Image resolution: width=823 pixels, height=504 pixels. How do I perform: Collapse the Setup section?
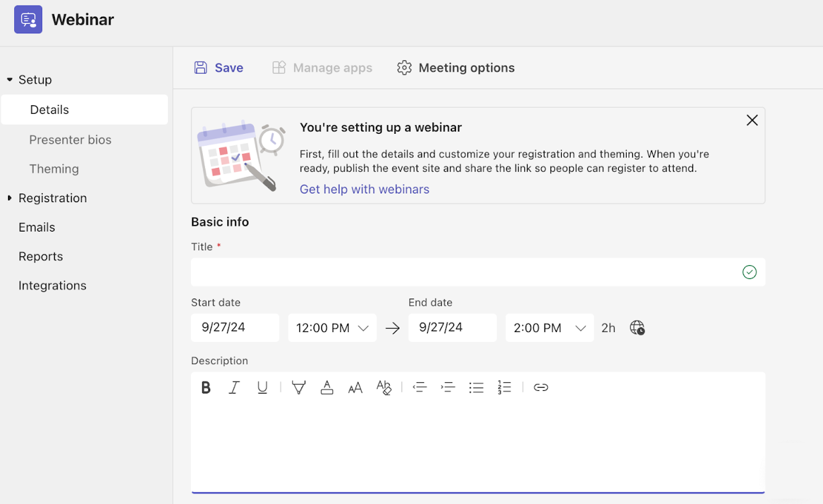click(10, 80)
